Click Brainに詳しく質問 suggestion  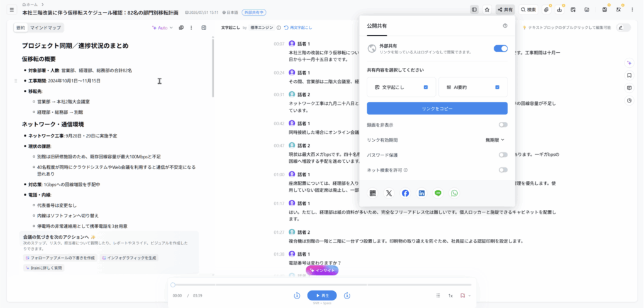point(44,268)
